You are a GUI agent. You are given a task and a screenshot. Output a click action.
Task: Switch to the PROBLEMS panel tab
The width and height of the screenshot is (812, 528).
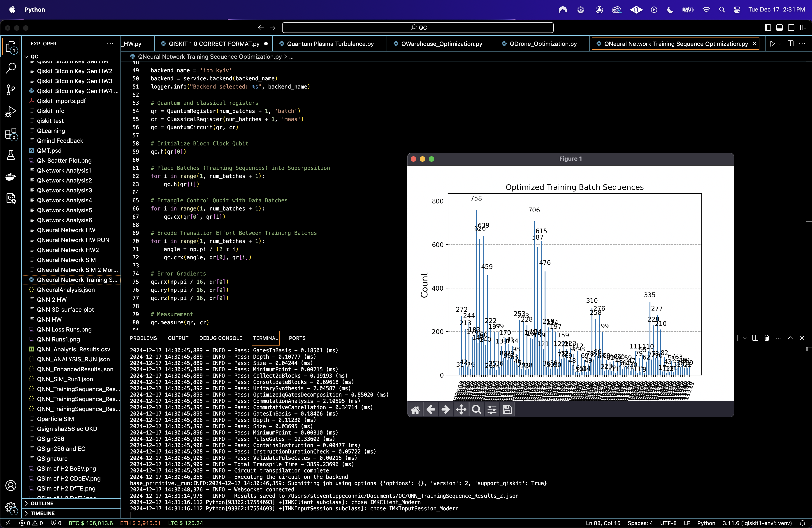[x=143, y=338]
